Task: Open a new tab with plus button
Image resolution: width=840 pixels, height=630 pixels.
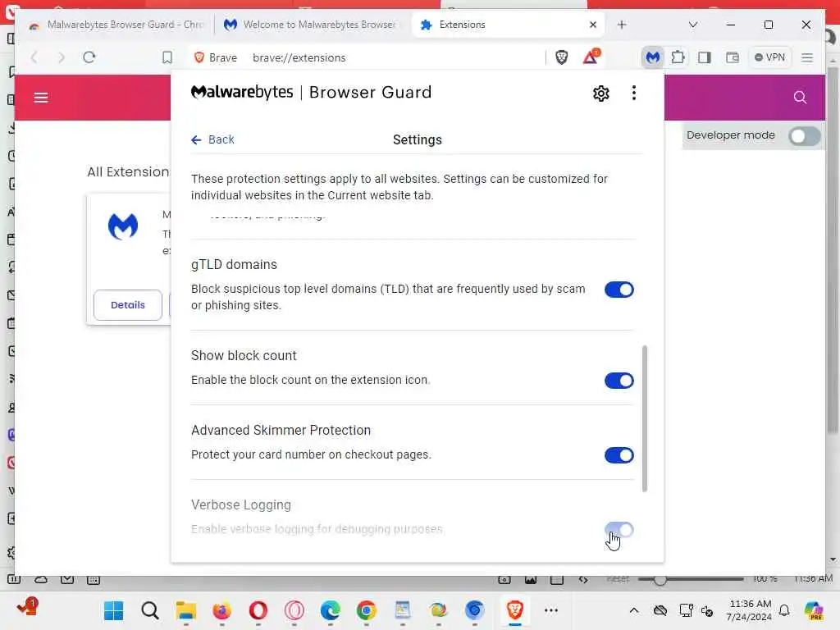Action: tap(622, 25)
